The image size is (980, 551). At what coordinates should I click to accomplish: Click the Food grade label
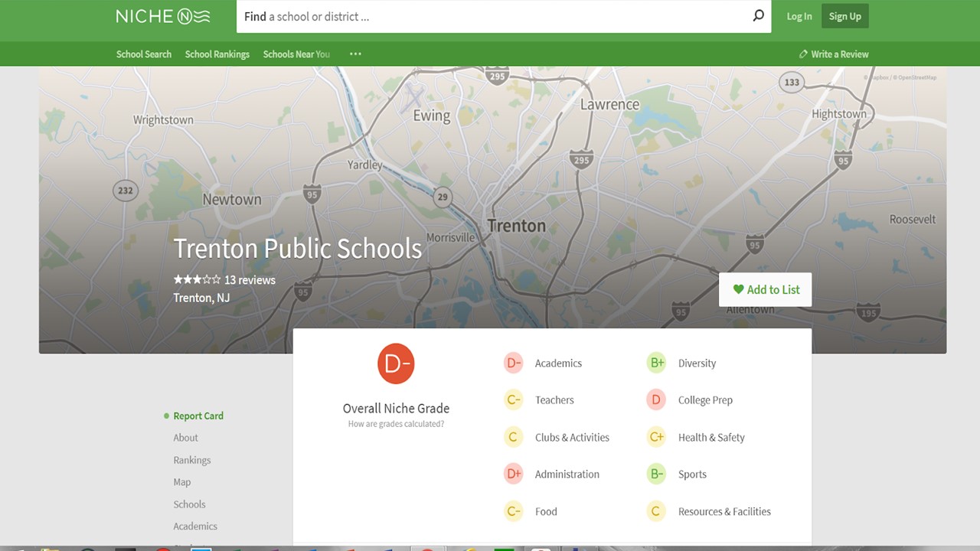pos(546,512)
